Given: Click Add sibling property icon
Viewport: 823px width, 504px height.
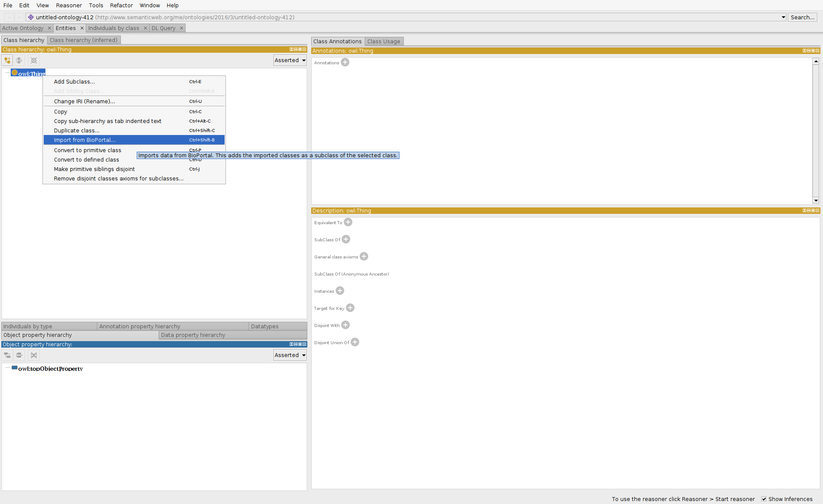Looking at the screenshot, I should 19,355.
